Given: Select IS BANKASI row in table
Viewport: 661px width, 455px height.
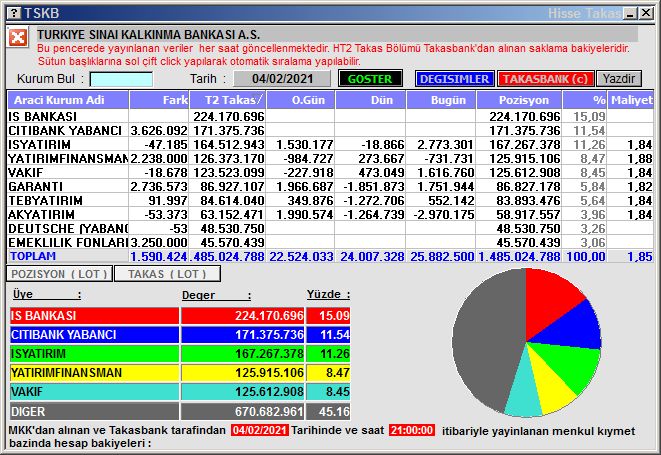Looking at the screenshot, I should pyautogui.click(x=330, y=116).
